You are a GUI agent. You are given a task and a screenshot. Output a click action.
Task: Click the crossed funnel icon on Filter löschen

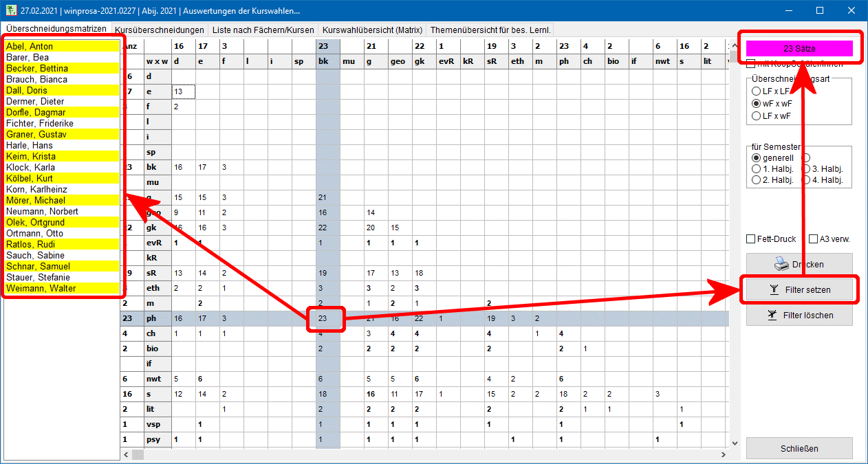pos(773,315)
